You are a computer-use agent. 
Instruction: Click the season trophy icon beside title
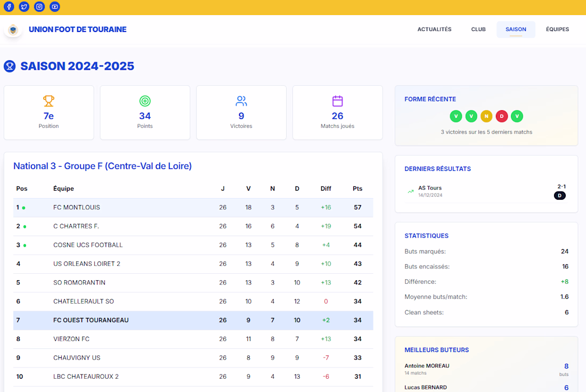click(10, 66)
